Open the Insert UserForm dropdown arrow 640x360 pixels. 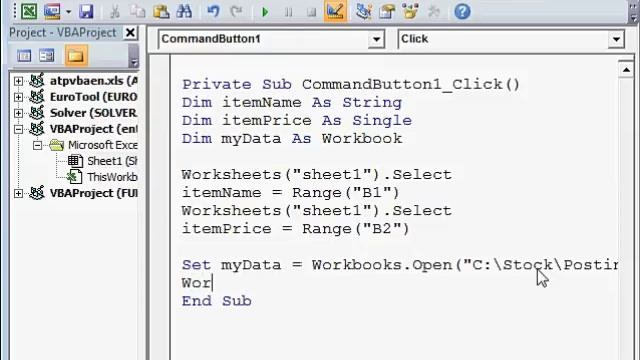(x=68, y=12)
